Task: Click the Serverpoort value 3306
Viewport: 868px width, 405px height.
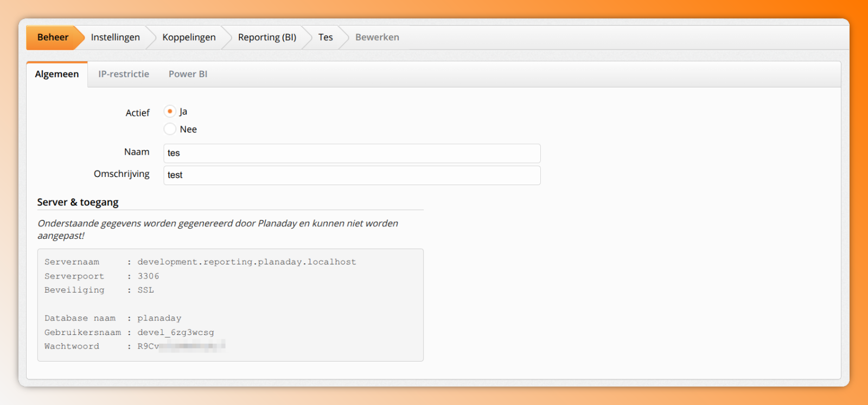Action: [x=148, y=276]
